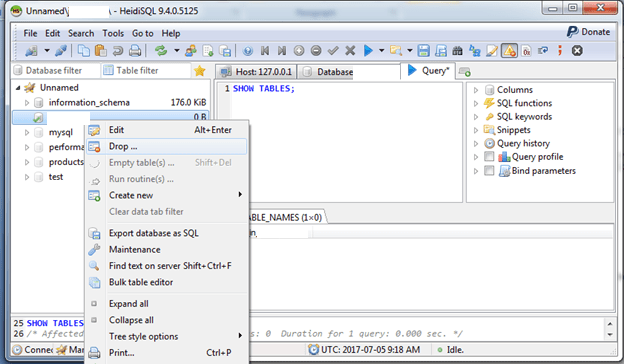This screenshot has width=624, height=364.
Task: Click the green Refresh toolbar icon
Action: coord(161,51)
